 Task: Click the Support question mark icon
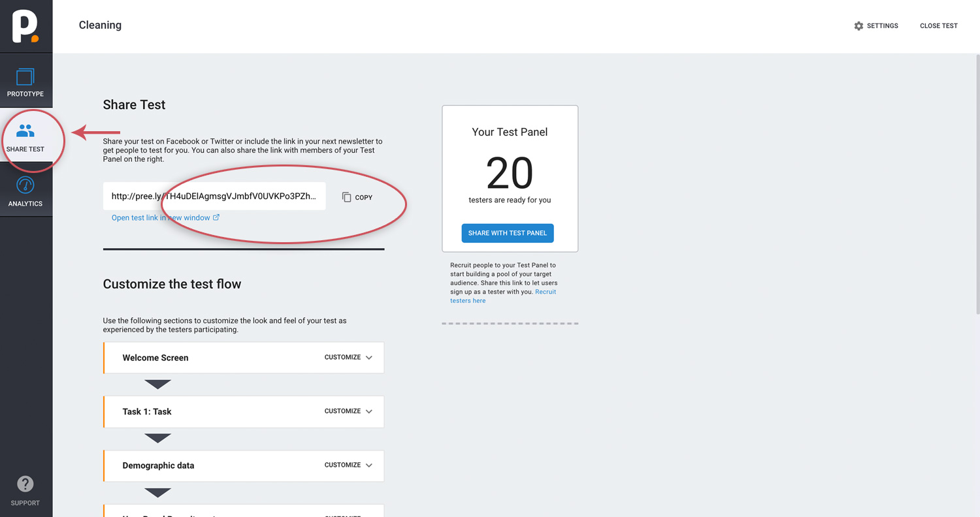point(25,484)
